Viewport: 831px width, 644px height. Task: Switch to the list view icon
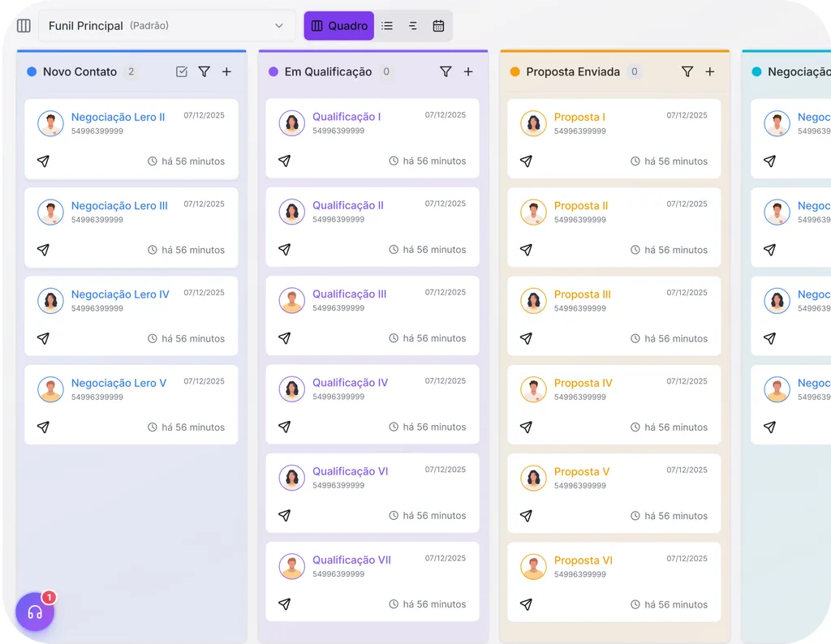coord(387,25)
